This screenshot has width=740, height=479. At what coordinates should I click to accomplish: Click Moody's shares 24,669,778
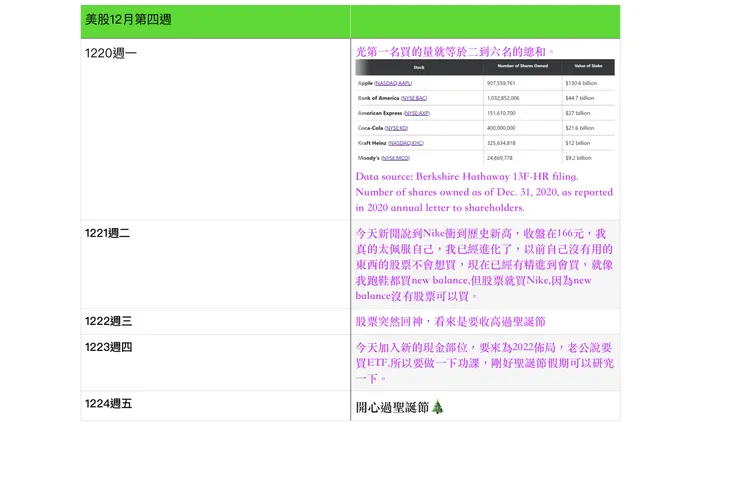point(499,158)
